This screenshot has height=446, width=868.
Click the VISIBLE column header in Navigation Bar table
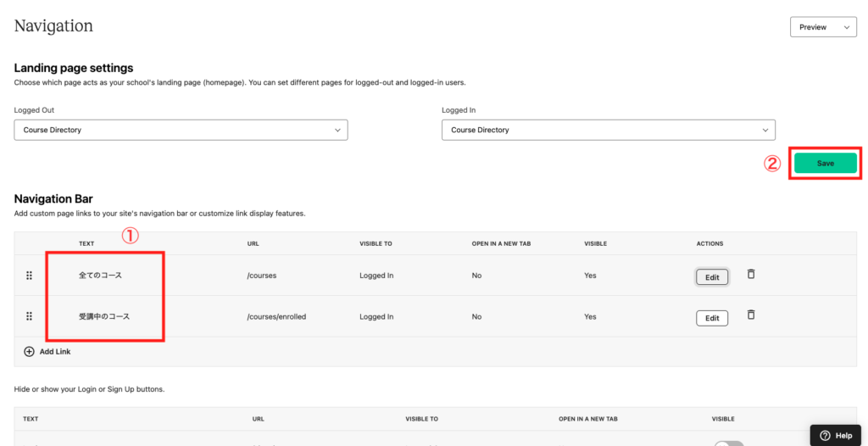point(595,244)
